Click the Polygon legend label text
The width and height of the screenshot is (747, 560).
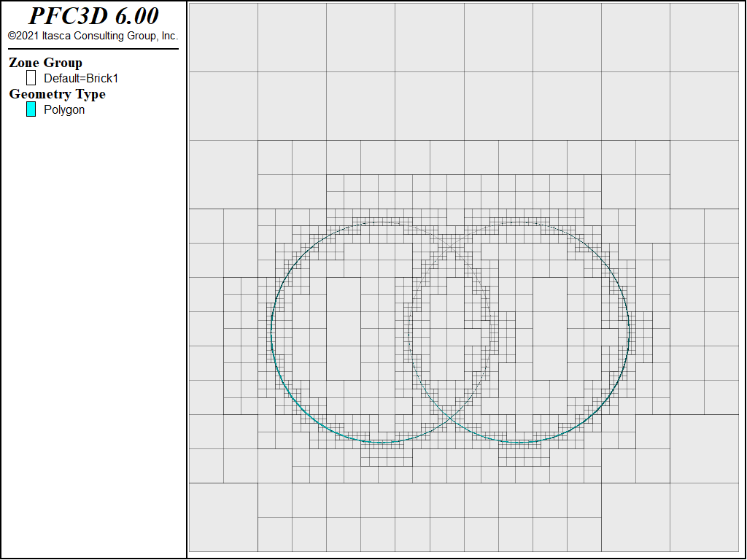coord(64,109)
